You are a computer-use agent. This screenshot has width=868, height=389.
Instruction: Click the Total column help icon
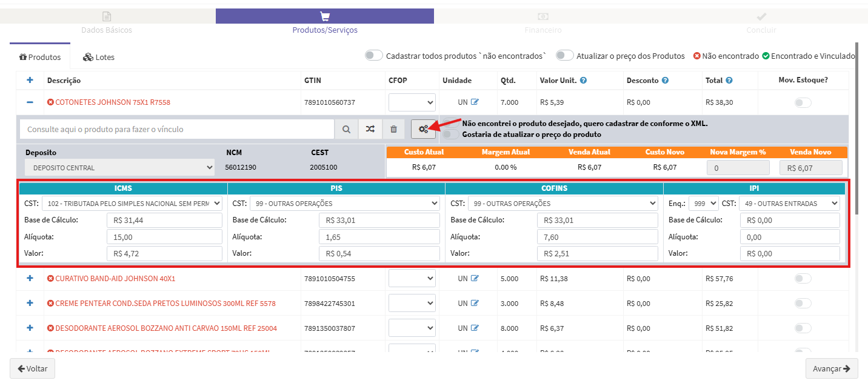(729, 81)
